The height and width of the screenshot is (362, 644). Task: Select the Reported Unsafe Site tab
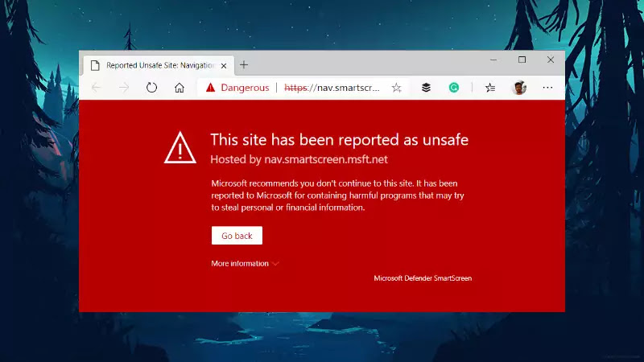coord(159,65)
